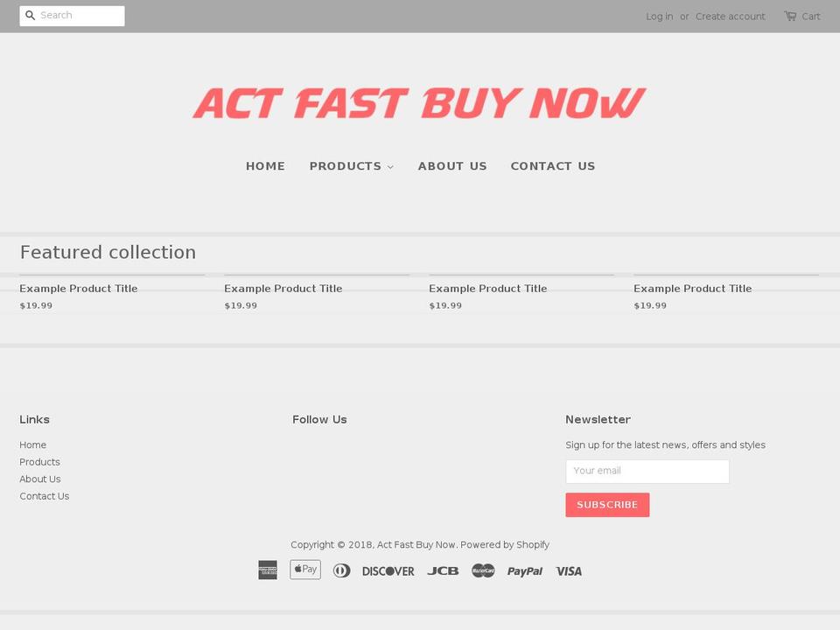
Task: Open About Us in main navigation
Action: point(452,166)
